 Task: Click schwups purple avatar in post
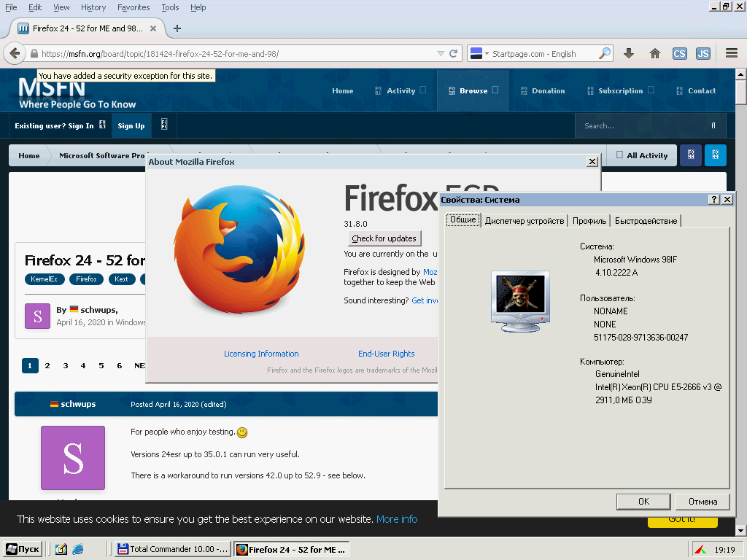click(73, 458)
